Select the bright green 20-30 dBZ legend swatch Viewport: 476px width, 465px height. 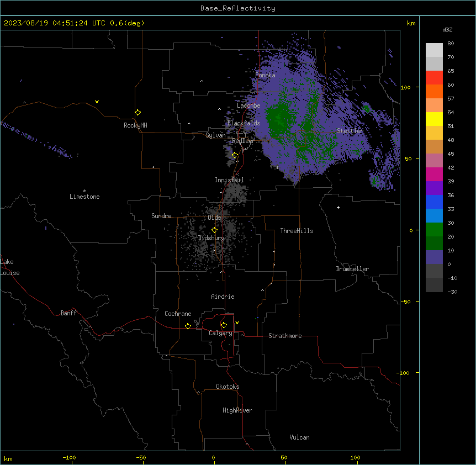(434, 230)
